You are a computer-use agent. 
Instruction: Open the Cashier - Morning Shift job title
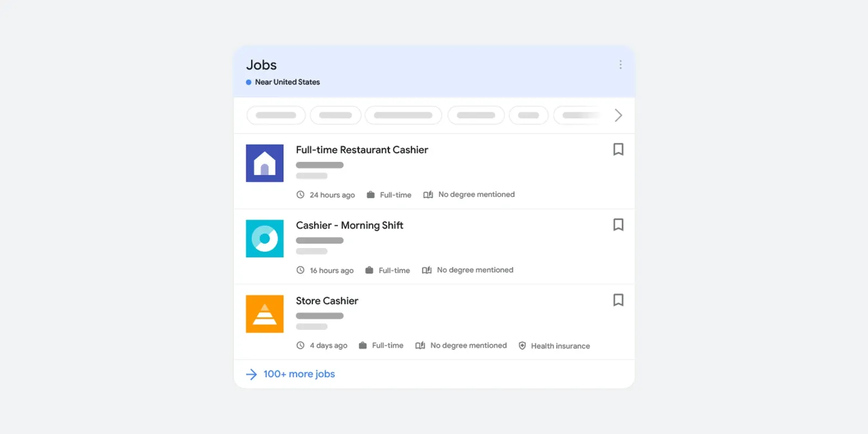[x=349, y=225]
